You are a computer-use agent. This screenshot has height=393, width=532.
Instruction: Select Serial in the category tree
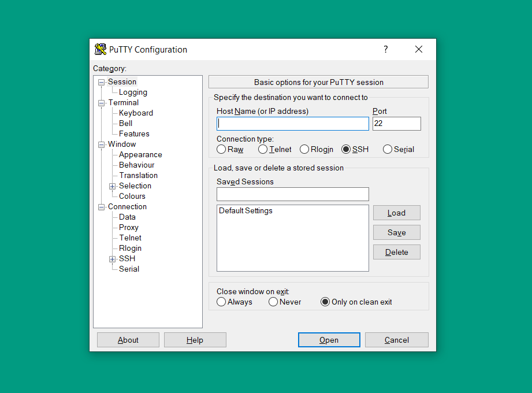click(x=129, y=269)
